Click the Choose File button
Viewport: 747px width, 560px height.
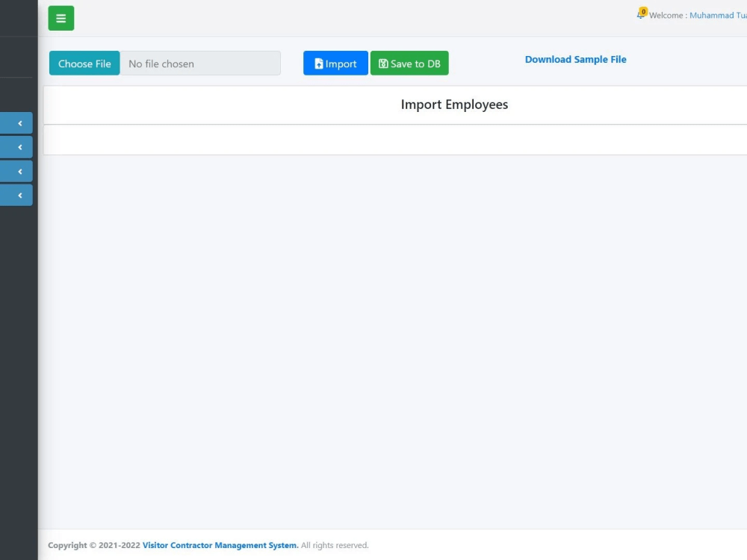[84, 63]
